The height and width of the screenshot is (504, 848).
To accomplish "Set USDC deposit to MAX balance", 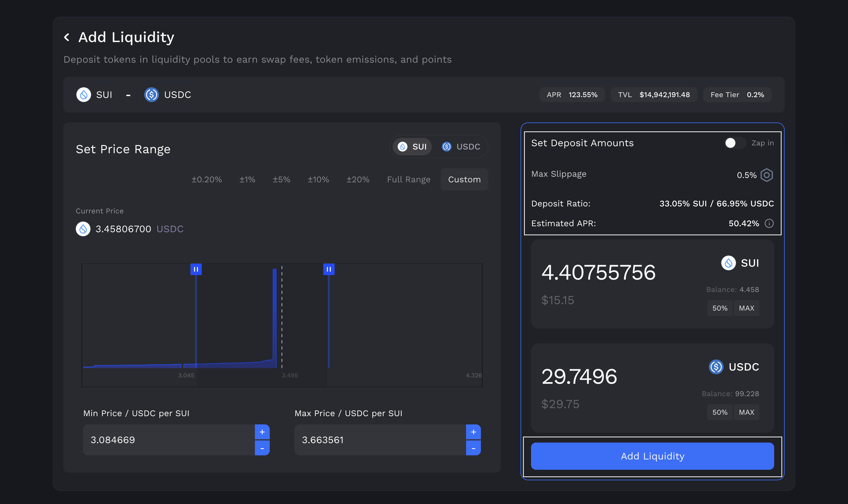I will pos(746,412).
